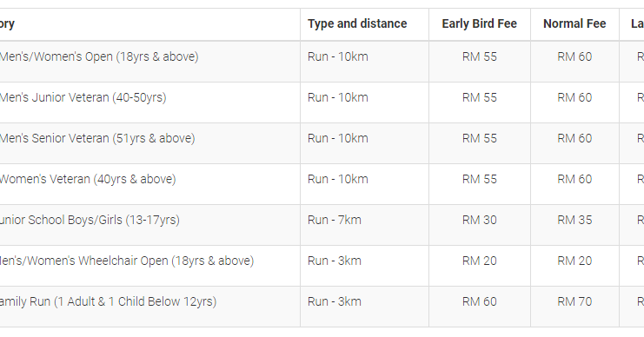Screen dimensions: 644x337
Task: Click the 'Early Bird Fee' column header
Action: tap(479, 23)
